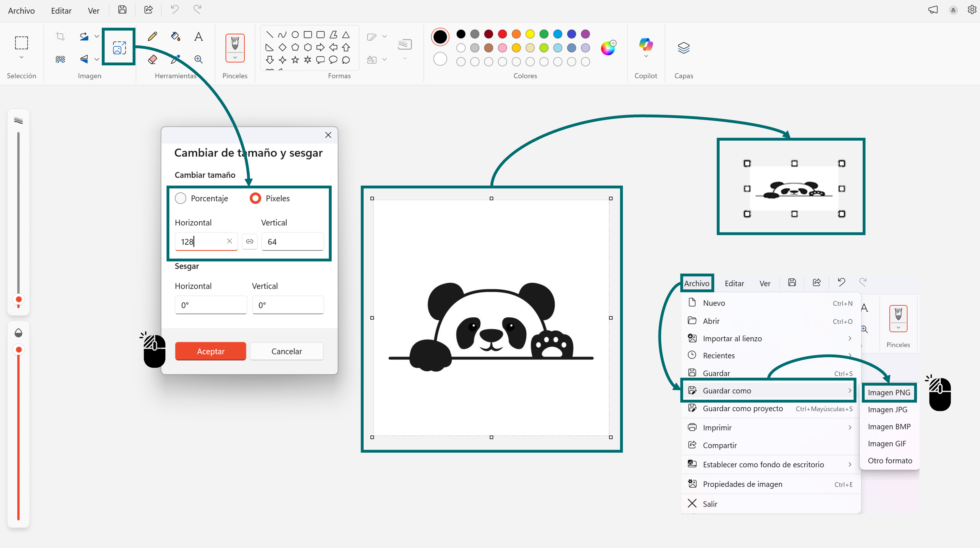Open the resize and skew tool
This screenshot has width=980, height=548.
tap(119, 47)
